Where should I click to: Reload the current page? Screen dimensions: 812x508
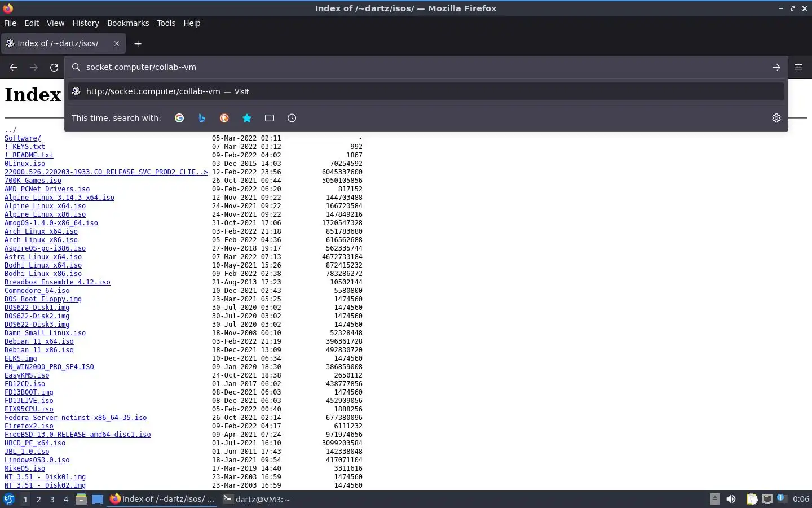click(54, 67)
